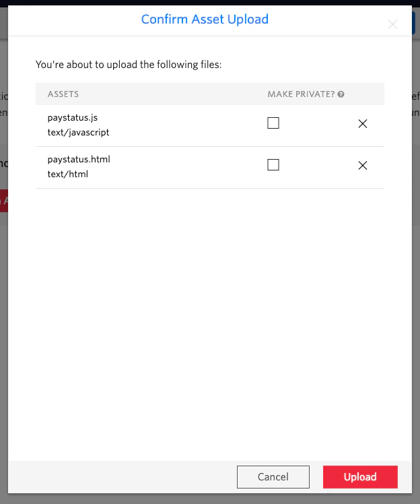The image size is (420, 504).
Task: Click the "You're about to upload" message
Action: [129, 65]
